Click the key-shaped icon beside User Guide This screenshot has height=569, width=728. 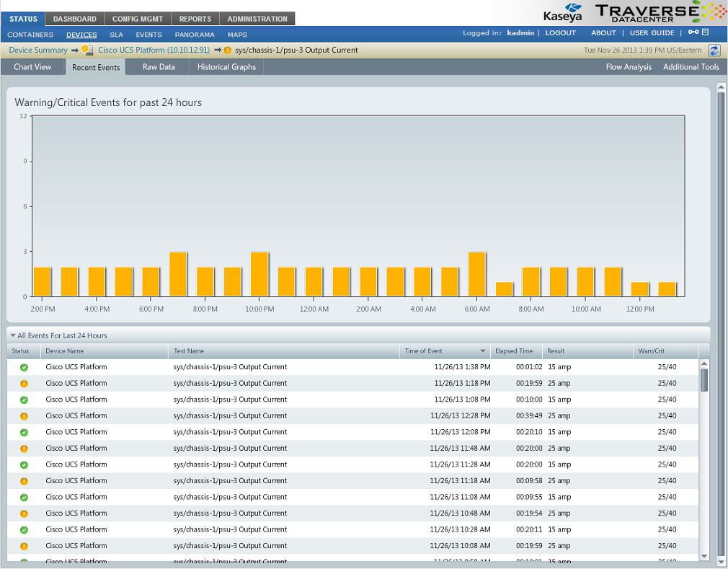pyautogui.click(x=693, y=32)
